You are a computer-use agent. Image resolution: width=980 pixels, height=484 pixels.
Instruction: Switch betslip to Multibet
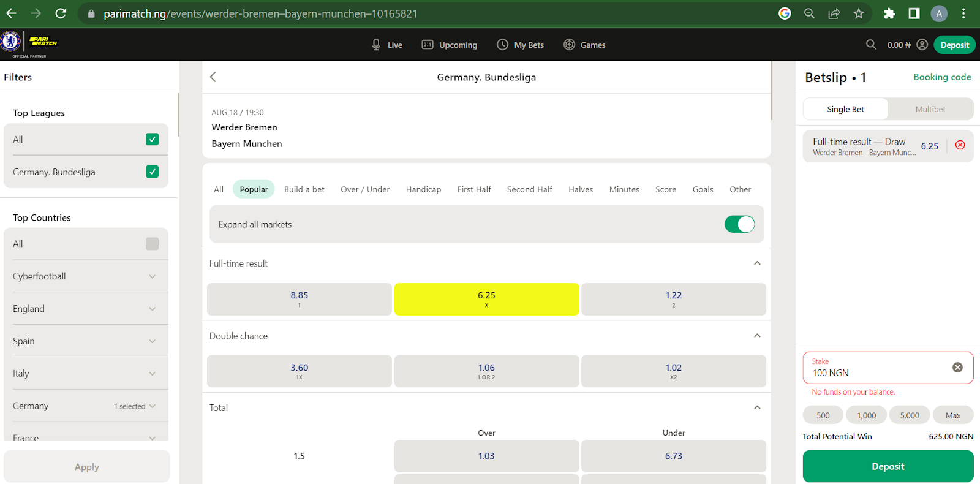(930, 109)
